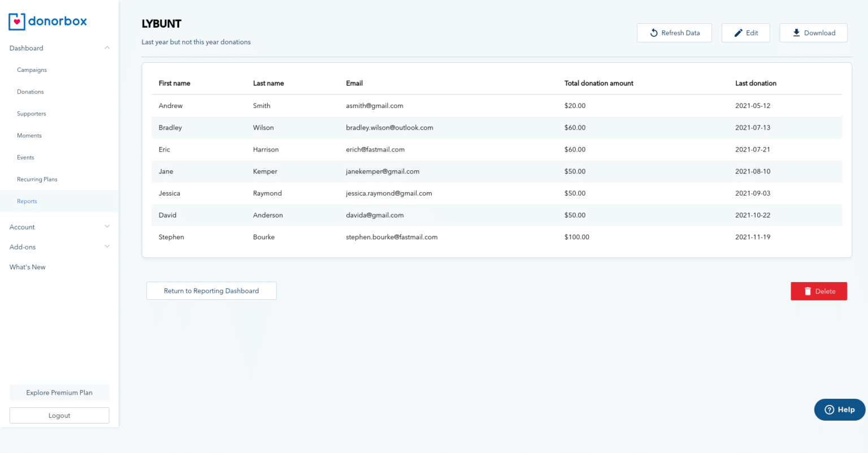This screenshot has width=868, height=453.
Task: Open Help via the question mark icon
Action: (x=830, y=409)
